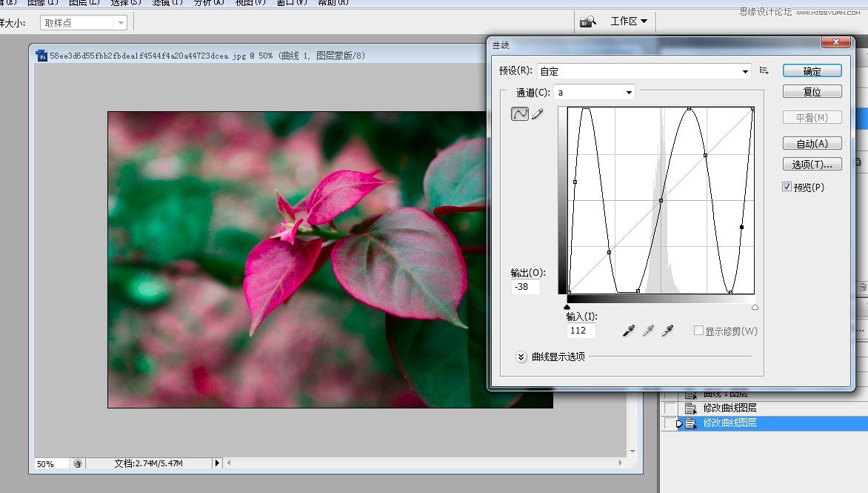Viewport: 868px width, 493px height.
Task: Toggle the 显示修剪(W) checkbox
Action: (698, 331)
